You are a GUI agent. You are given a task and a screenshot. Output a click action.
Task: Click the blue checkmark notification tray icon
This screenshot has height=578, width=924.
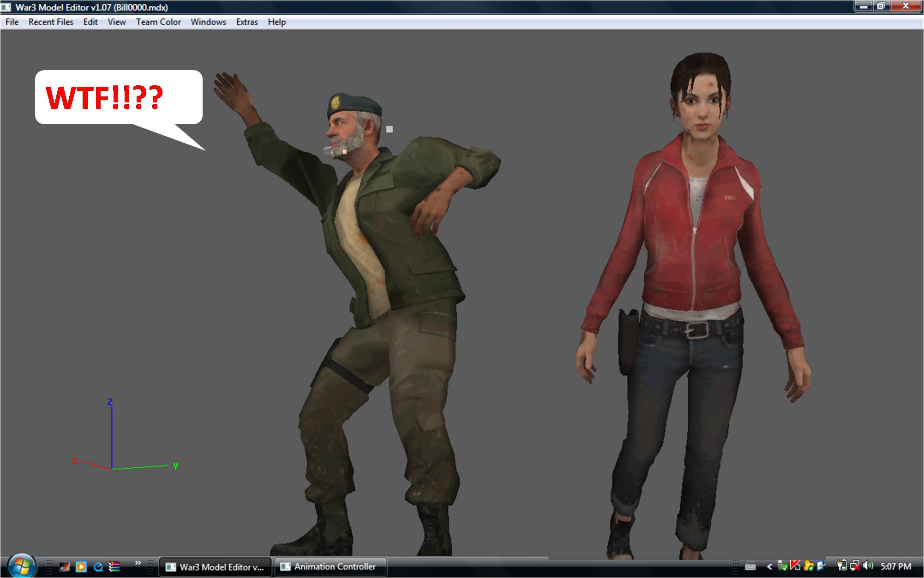pos(821,566)
